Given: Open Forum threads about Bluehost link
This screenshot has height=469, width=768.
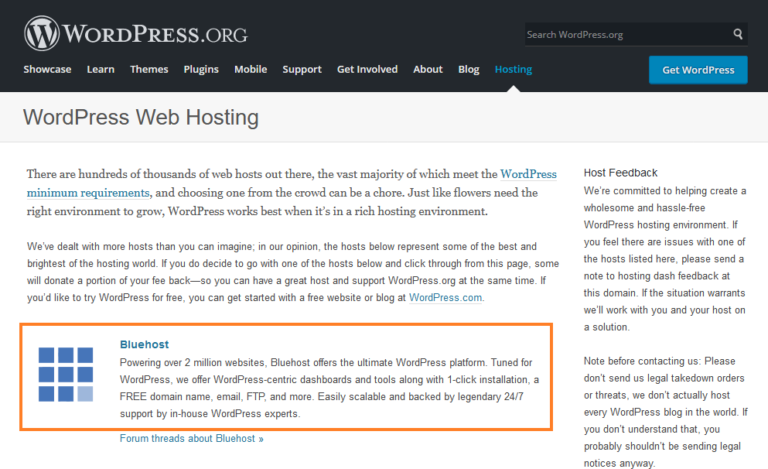Looking at the screenshot, I should [192, 439].
